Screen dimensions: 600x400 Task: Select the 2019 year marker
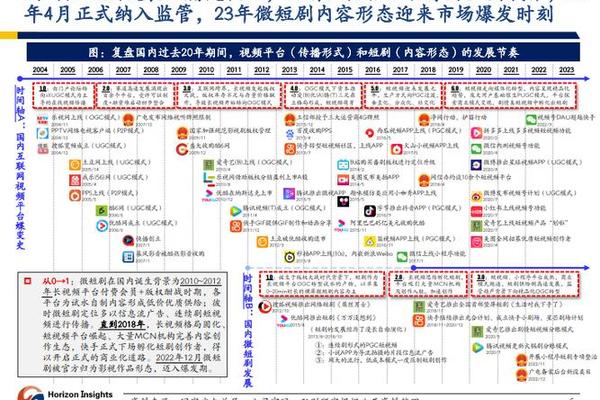coord(456,70)
